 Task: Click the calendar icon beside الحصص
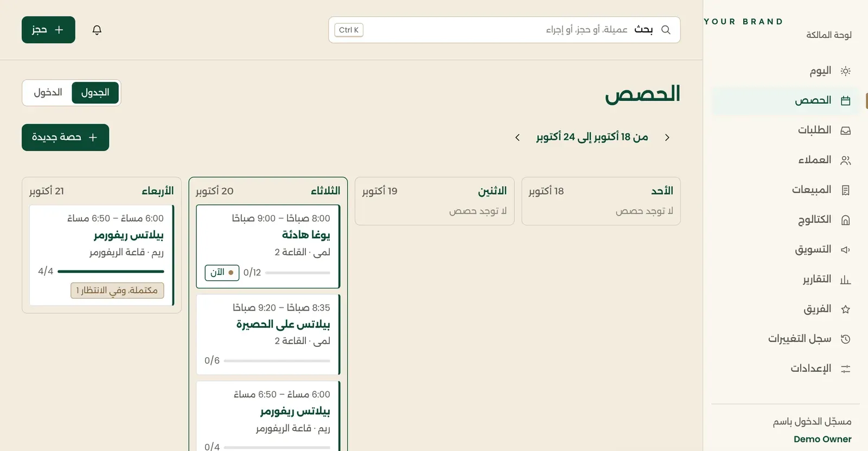[x=845, y=101]
